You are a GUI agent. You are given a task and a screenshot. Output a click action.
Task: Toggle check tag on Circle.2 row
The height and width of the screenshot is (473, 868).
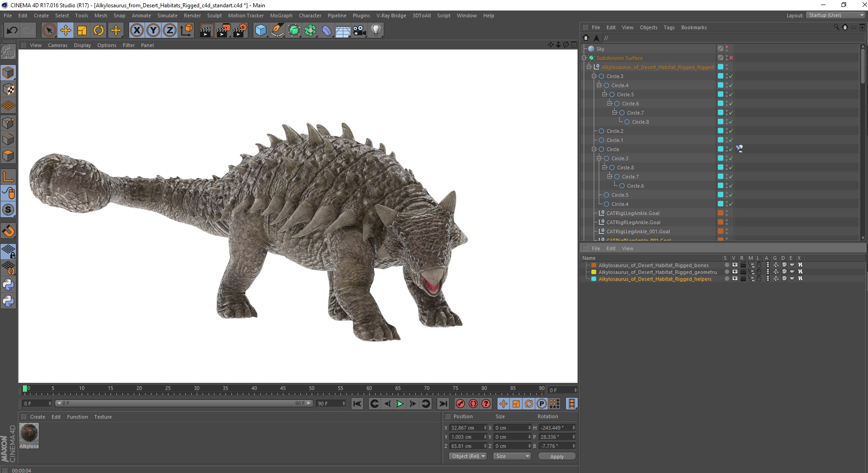731,131
